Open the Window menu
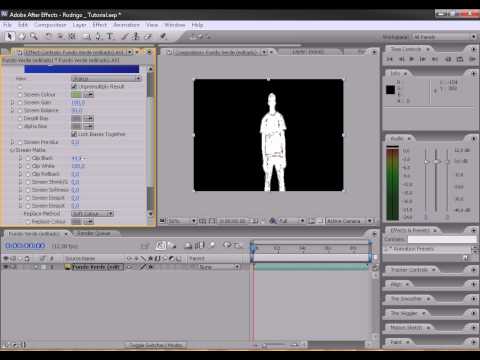The height and width of the screenshot is (360, 480). tap(175, 25)
